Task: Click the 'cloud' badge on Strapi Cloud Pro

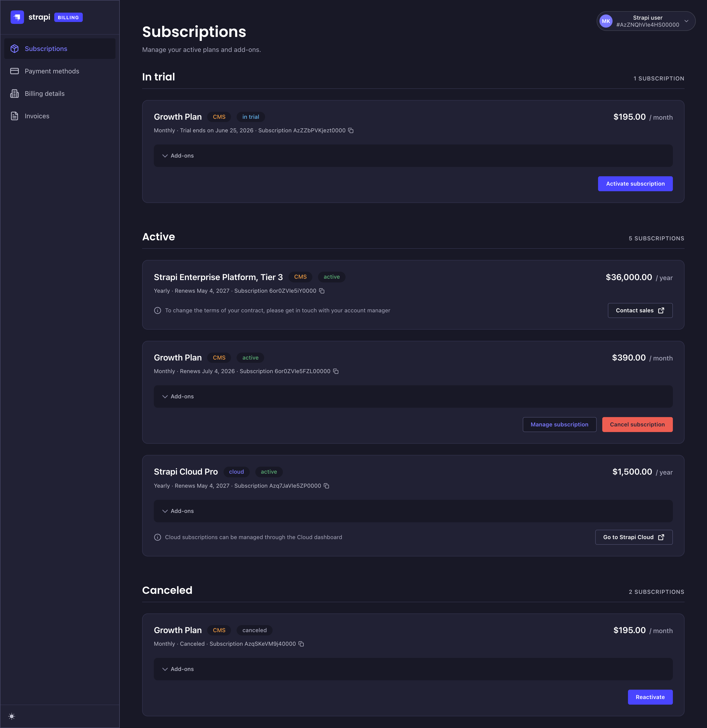Action: 236,472
